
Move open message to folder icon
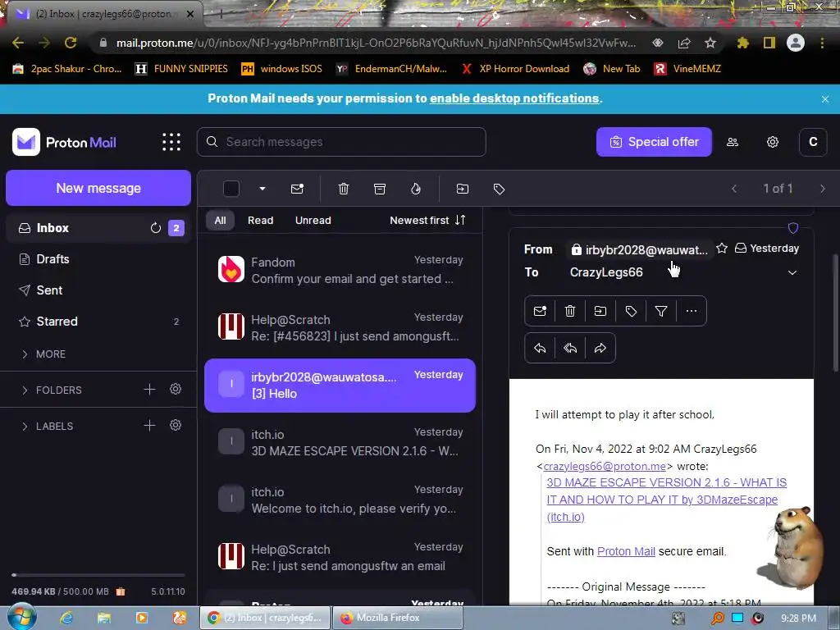point(600,311)
